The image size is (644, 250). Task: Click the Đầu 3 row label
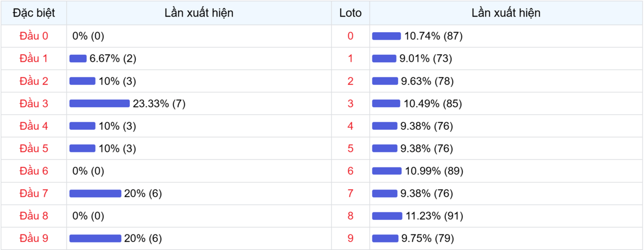pos(34,104)
